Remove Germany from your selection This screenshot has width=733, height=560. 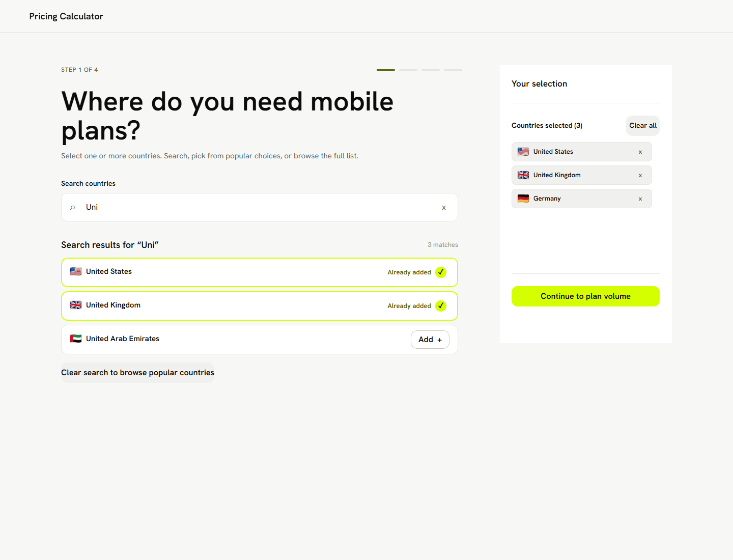[x=640, y=199]
